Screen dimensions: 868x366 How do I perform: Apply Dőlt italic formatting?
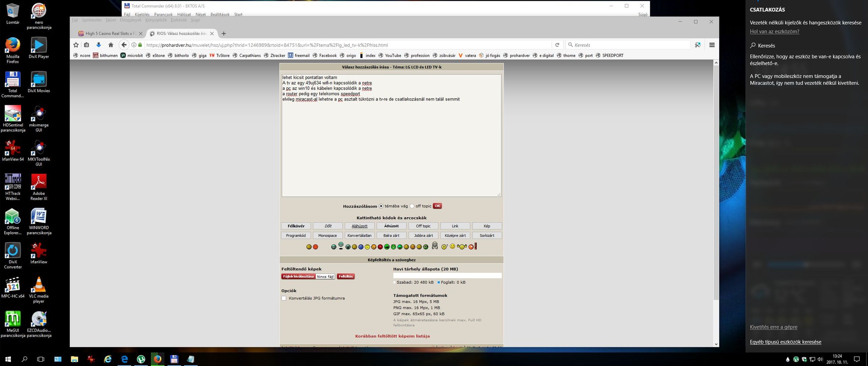(328, 226)
